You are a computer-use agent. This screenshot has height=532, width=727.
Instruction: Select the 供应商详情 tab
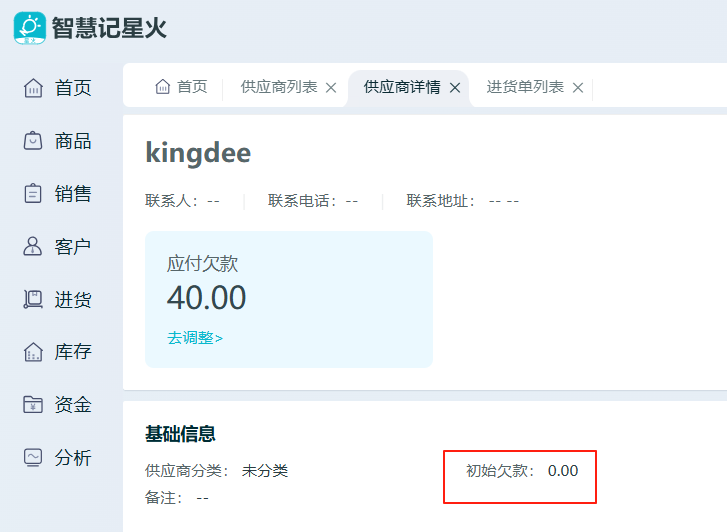pos(402,87)
